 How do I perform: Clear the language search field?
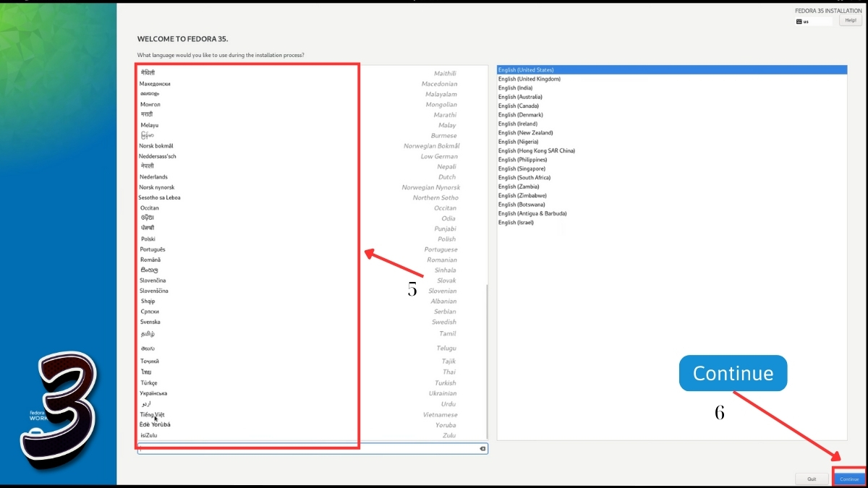pyautogui.click(x=482, y=449)
